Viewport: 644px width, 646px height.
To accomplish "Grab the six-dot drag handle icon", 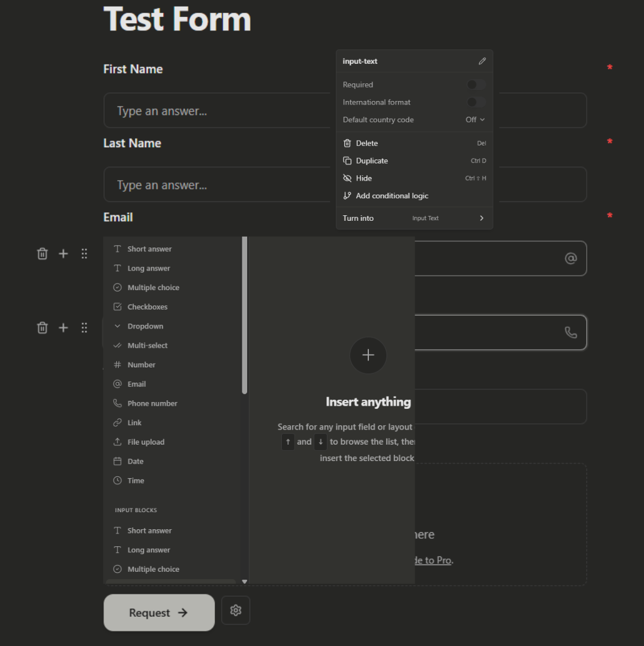I will tap(83, 254).
